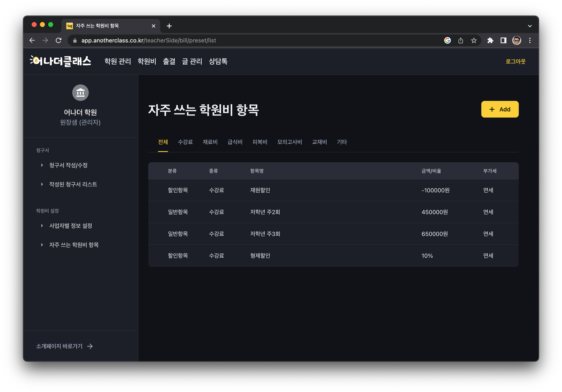The width and height of the screenshot is (562, 392).
Task: Toggle the browser side panel icon
Action: pyautogui.click(x=504, y=40)
